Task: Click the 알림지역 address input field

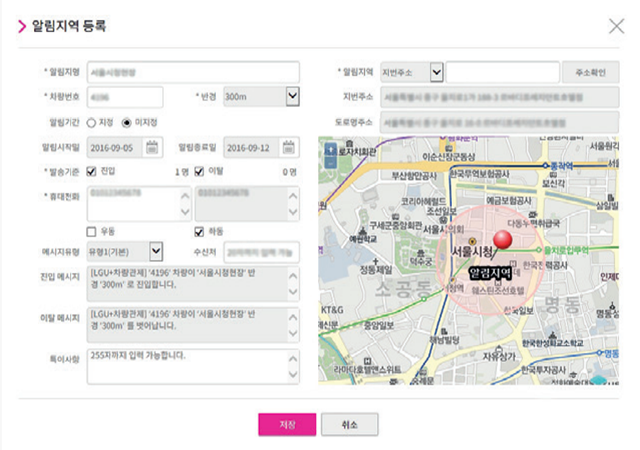Action: click(x=502, y=72)
